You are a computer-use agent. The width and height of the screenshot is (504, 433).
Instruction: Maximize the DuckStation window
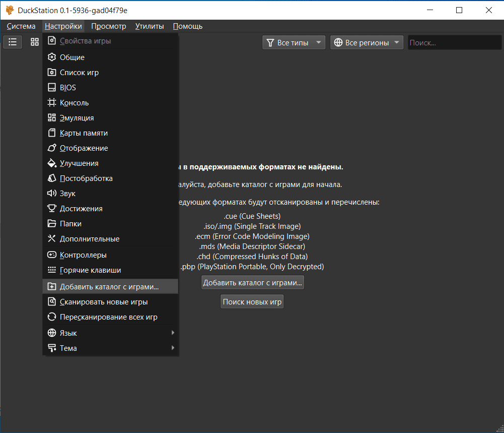tap(459, 10)
